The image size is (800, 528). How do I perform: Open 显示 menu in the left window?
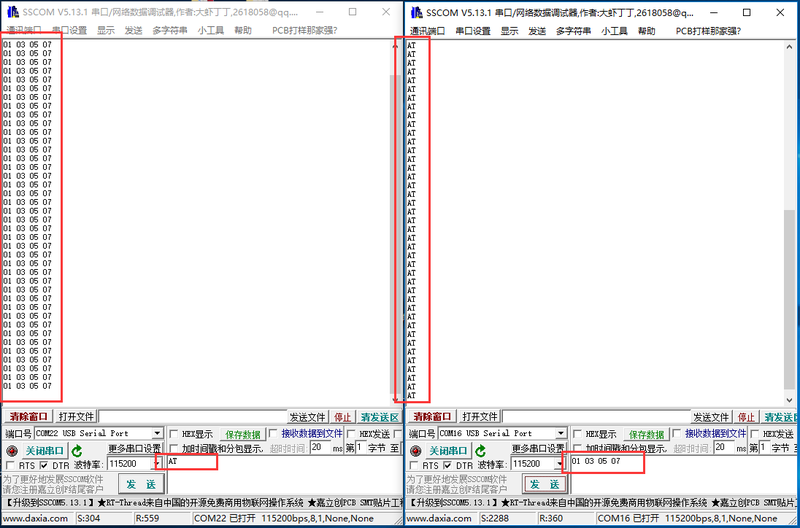(x=106, y=31)
